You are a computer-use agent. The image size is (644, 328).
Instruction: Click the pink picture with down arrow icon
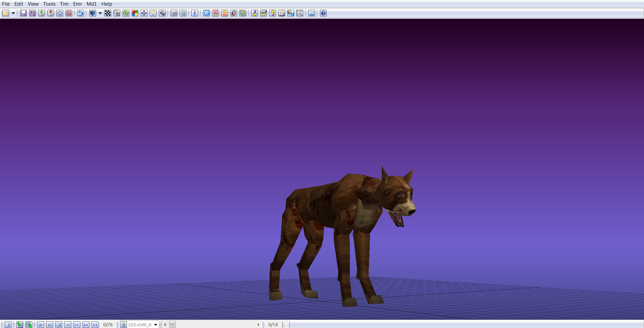[x=216, y=13]
